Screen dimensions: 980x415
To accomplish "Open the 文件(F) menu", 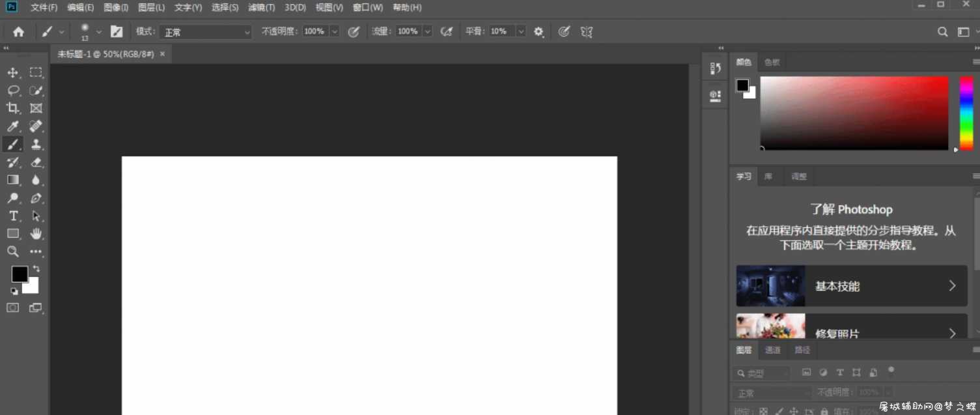I will tap(44, 8).
